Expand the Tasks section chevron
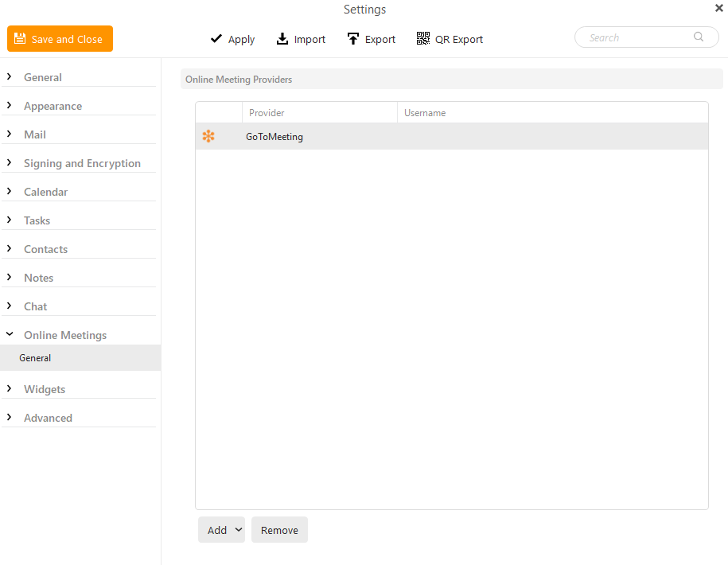This screenshot has height=565, width=728. click(x=9, y=220)
